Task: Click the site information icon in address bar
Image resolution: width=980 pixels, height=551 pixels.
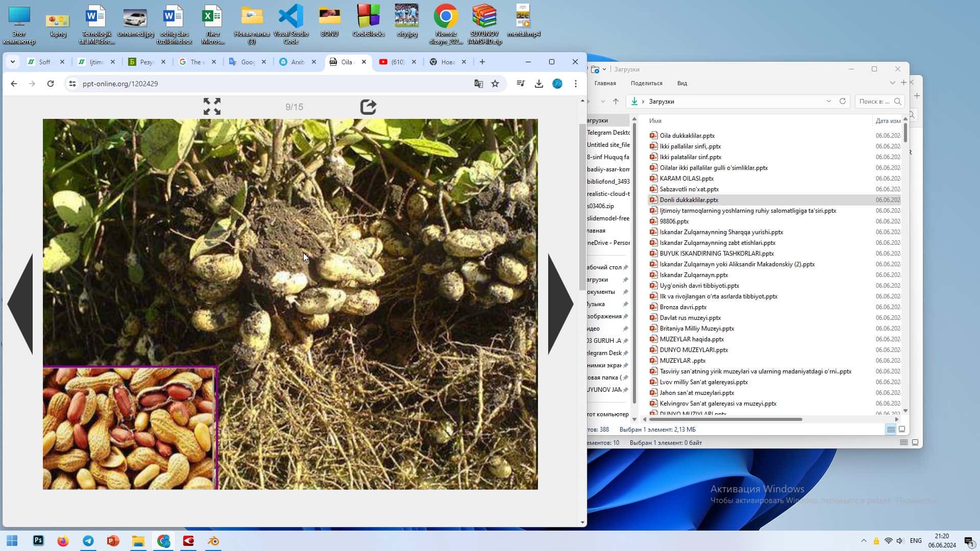Action: click(x=72, y=84)
